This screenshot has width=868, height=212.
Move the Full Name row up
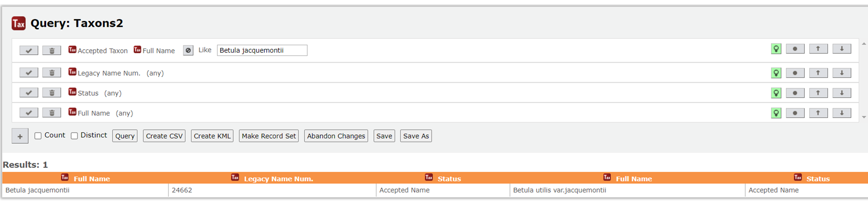(818, 113)
